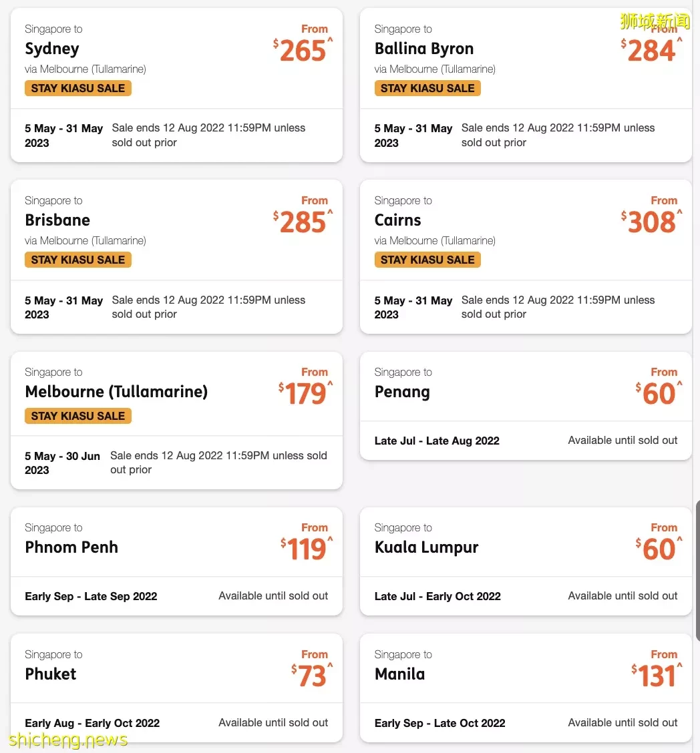Click the STAY KIASU SALE badge under Ballina Byron
Screen dimensions: 700x753
tap(427, 88)
